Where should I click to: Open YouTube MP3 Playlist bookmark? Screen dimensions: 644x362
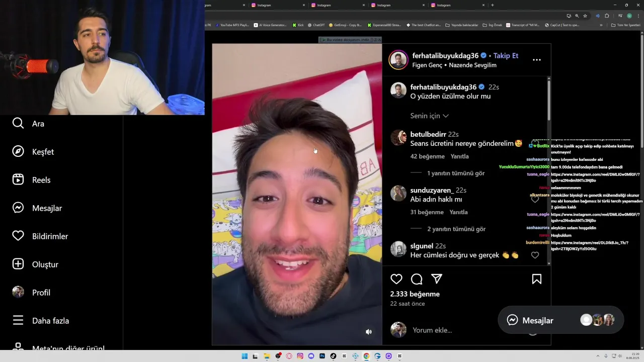[x=231, y=25]
